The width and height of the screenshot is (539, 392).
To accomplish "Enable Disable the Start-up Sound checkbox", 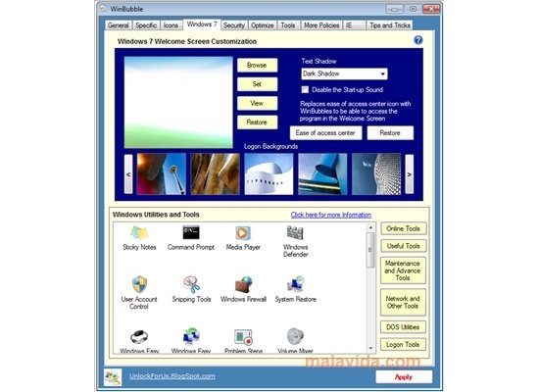I will (305, 90).
